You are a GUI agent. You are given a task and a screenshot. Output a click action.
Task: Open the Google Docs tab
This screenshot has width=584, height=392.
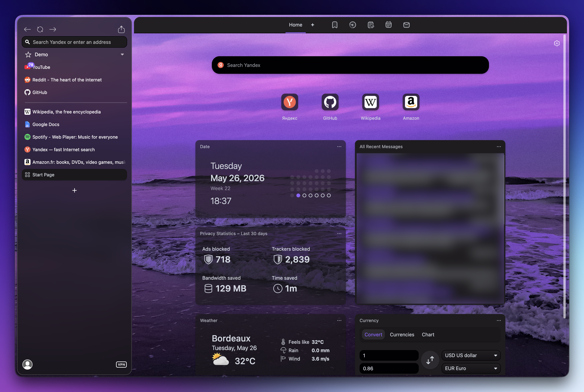(74, 124)
